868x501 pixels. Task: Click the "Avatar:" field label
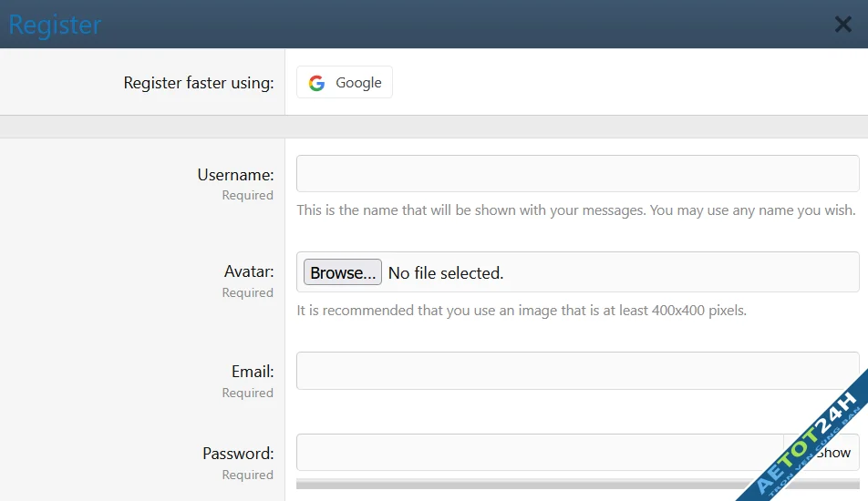pyautogui.click(x=248, y=271)
